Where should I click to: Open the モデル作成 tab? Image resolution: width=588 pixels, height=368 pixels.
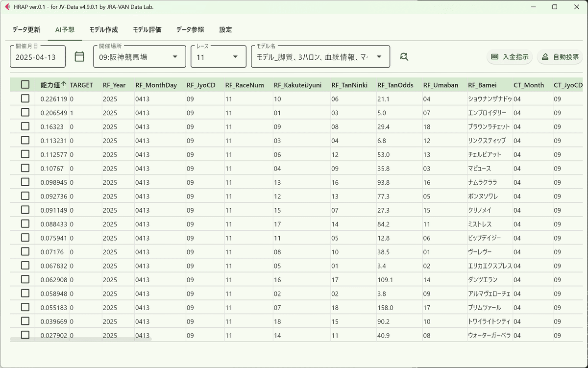(104, 29)
